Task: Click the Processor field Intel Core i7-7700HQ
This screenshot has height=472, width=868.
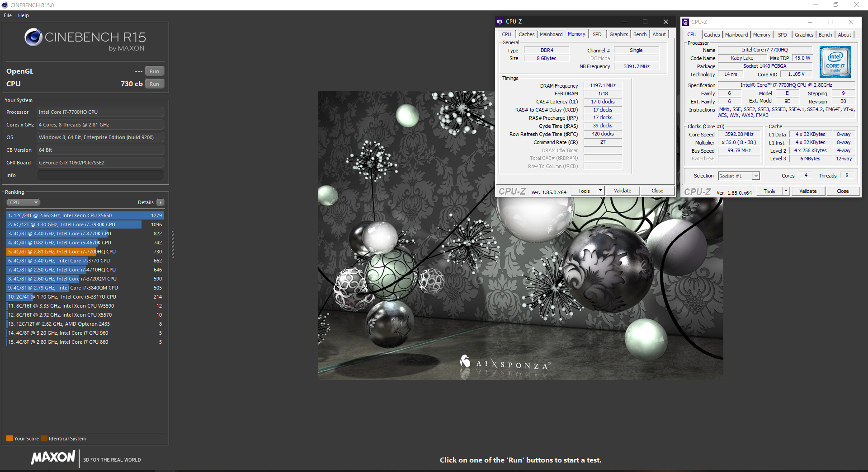Action: click(x=100, y=112)
